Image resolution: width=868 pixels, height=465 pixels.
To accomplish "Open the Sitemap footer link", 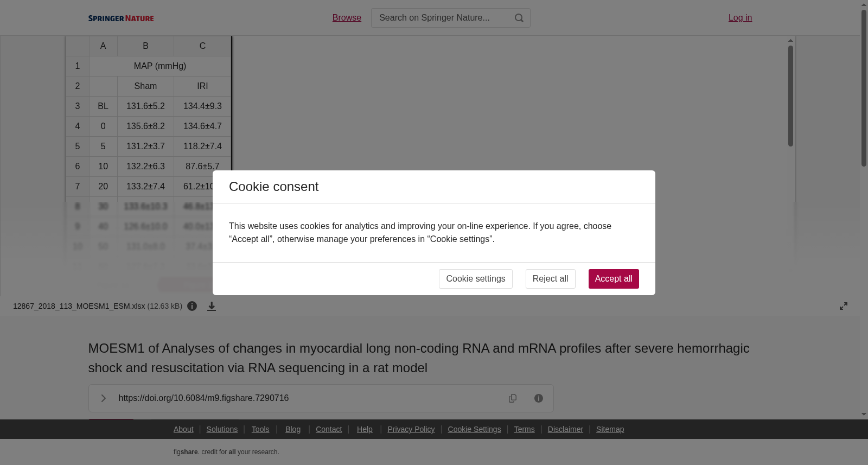I will (x=610, y=429).
